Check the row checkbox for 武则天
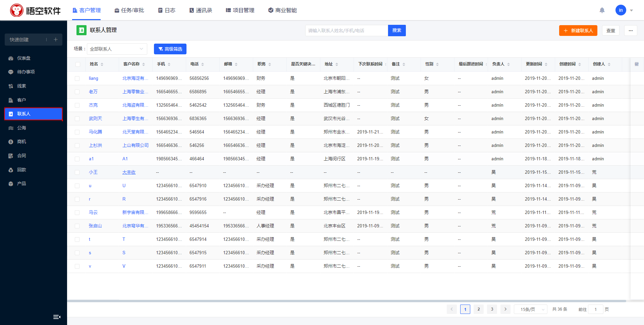The height and width of the screenshot is (325, 644). (77, 119)
